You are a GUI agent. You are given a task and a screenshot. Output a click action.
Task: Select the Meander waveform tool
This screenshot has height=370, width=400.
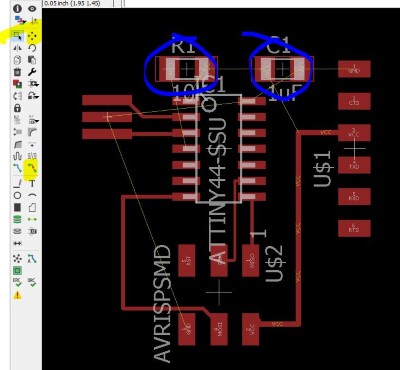coord(17,156)
